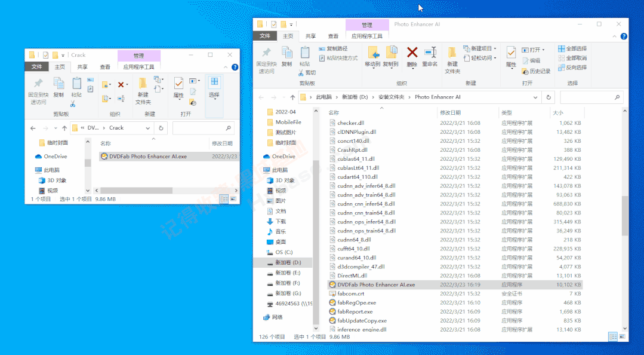Switch to 共享 tab in Photo Enhancer AI window
The height and width of the screenshot is (355, 644).
[x=310, y=36]
